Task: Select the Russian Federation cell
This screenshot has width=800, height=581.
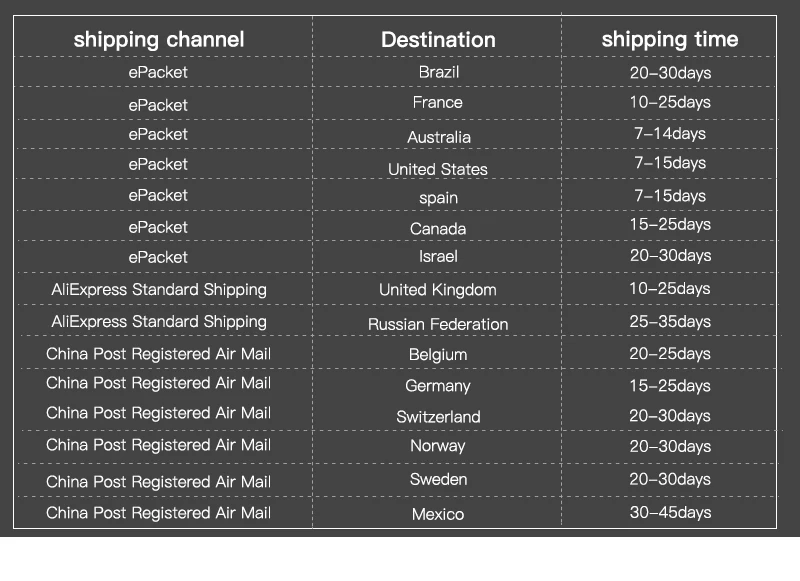Action: pos(438,324)
